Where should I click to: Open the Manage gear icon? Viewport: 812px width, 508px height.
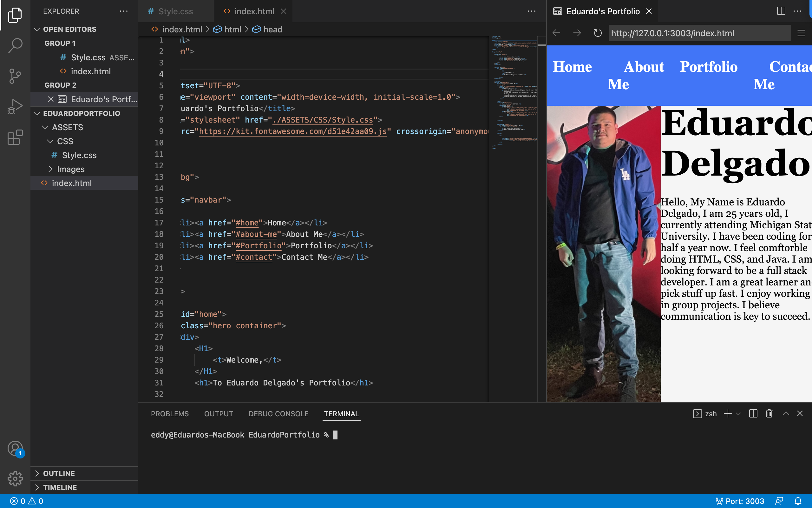tap(15, 478)
